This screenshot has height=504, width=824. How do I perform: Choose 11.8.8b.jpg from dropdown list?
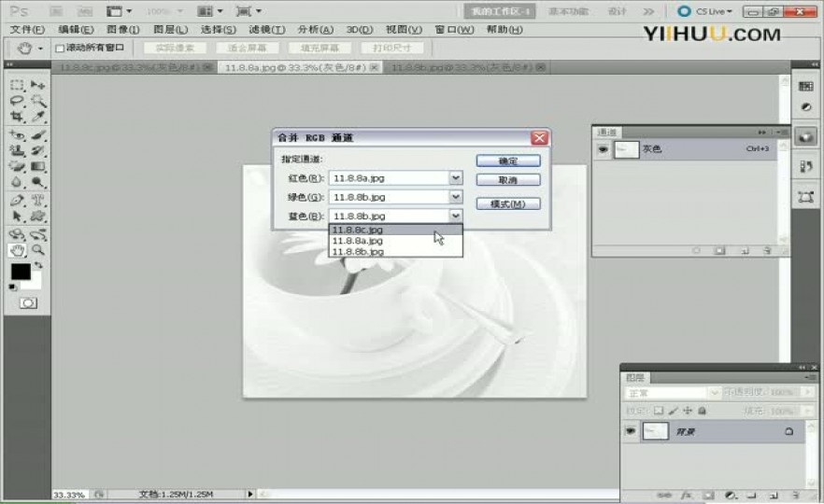click(396, 251)
